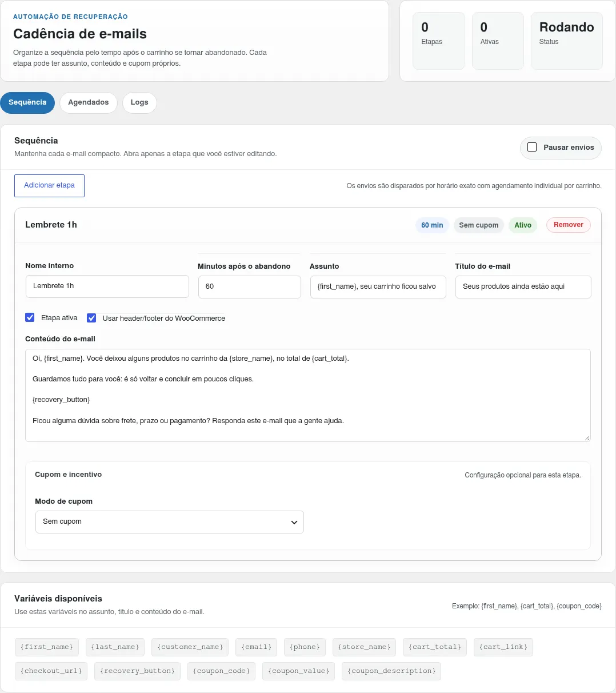Click the {last_name} variable chip
616x693 pixels.
point(115,647)
